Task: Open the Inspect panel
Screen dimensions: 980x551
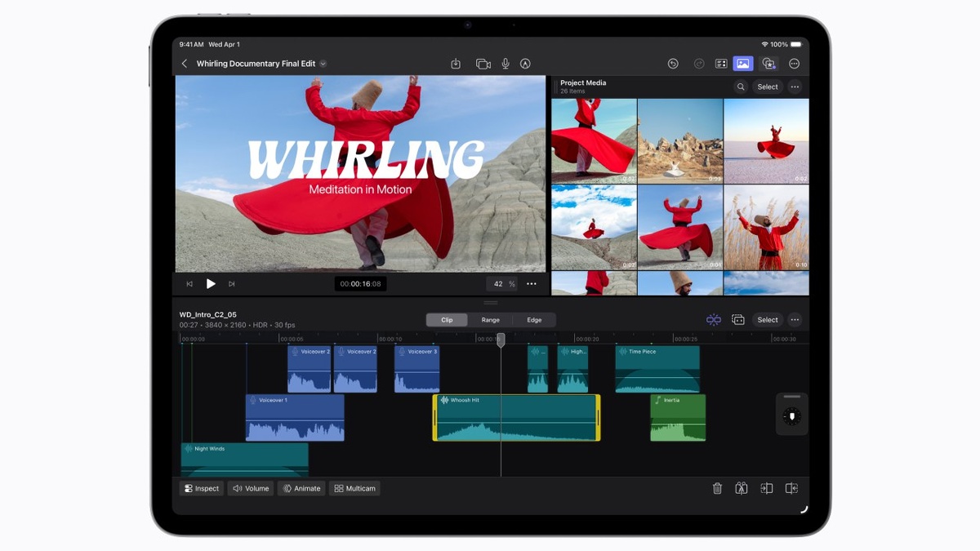Action: point(202,488)
